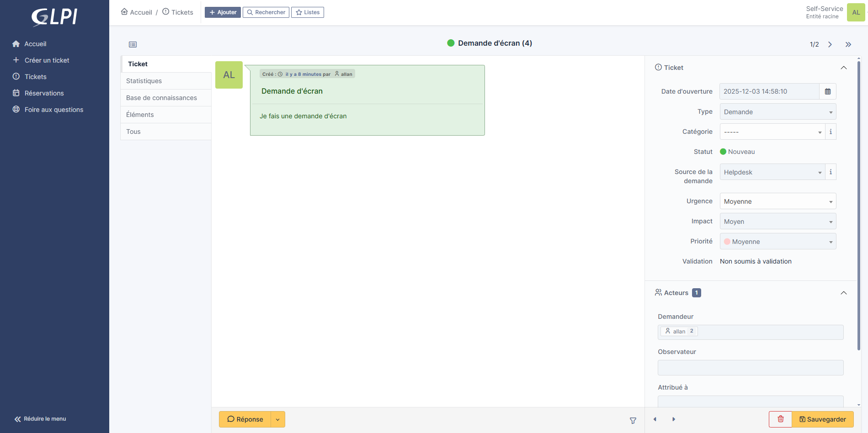Image resolution: width=868 pixels, height=433 pixels.
Task: Click the red trash delete icon
Action: pyautogui.click(x=780, y=419)
